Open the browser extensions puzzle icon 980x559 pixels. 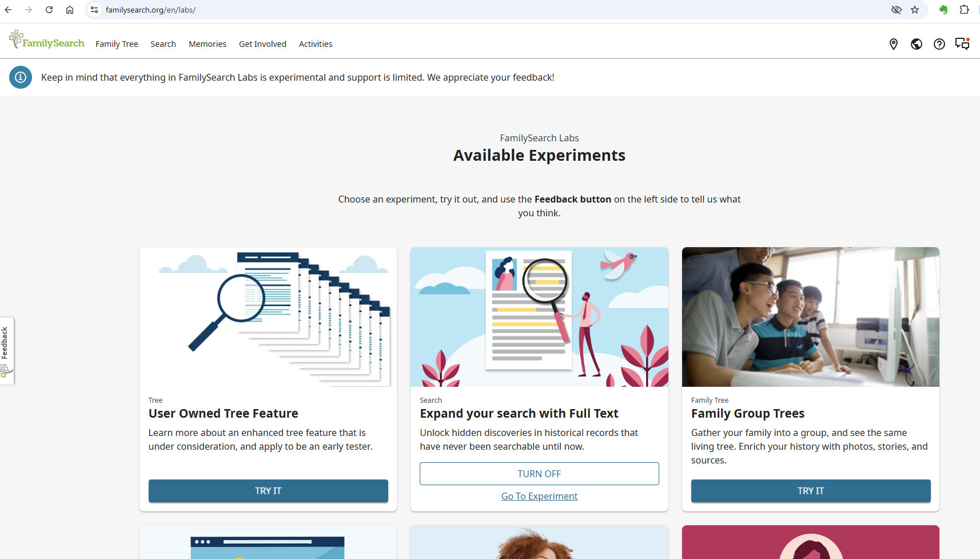tap(965, 10)
